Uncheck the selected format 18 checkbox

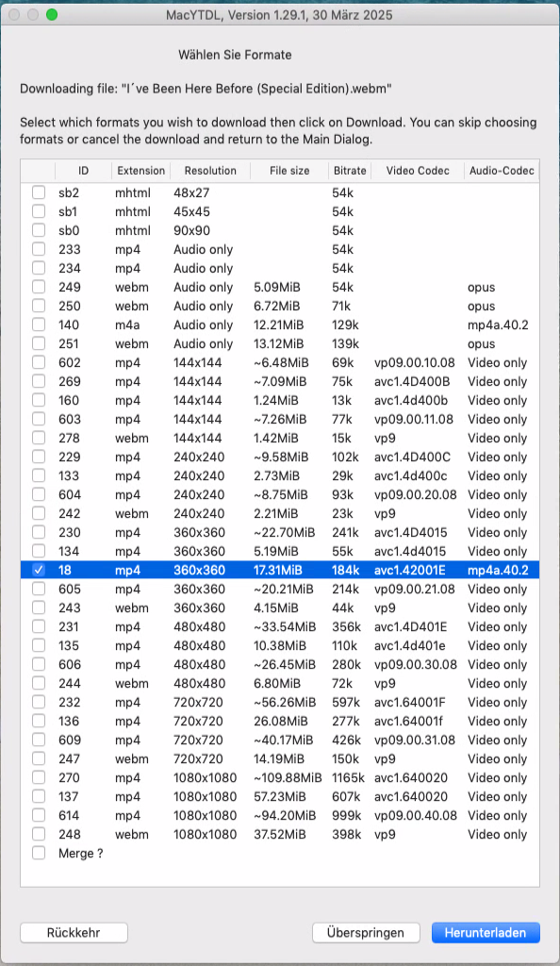[x=39, y=570]
